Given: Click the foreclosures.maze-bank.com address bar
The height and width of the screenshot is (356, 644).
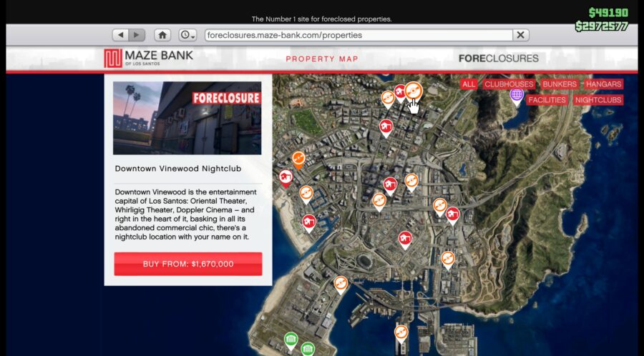Looking at the screenshot, I should tap(358, 35).
